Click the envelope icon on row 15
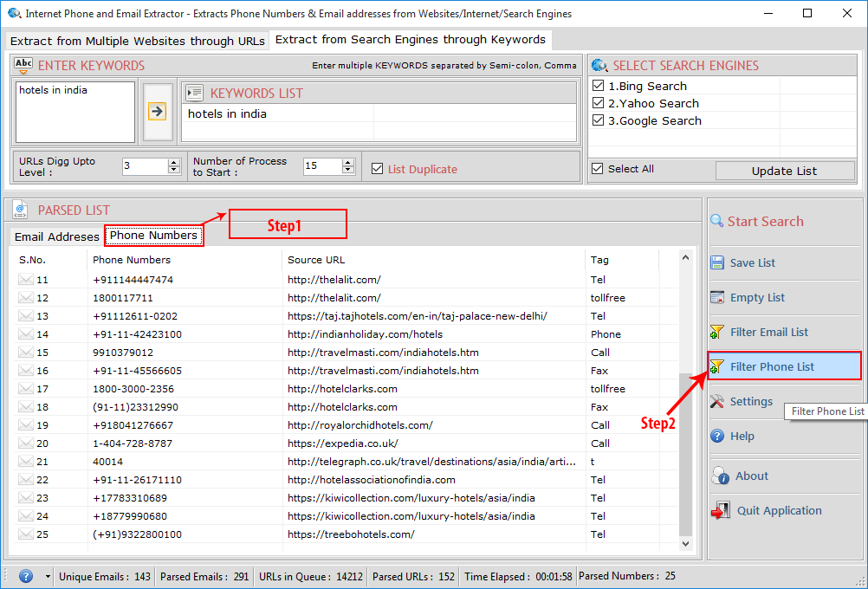This screenshot has height=589, width=868. [25, 352]
